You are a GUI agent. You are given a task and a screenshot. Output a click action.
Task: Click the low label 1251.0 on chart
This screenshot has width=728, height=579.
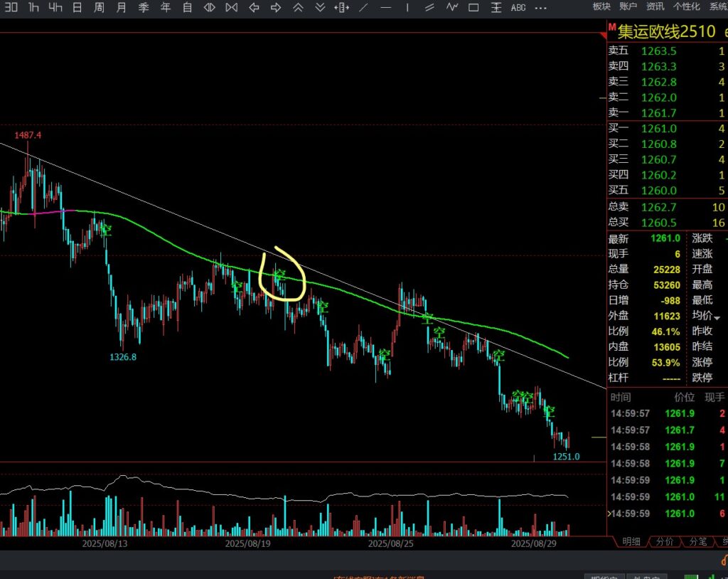[566, 457]
